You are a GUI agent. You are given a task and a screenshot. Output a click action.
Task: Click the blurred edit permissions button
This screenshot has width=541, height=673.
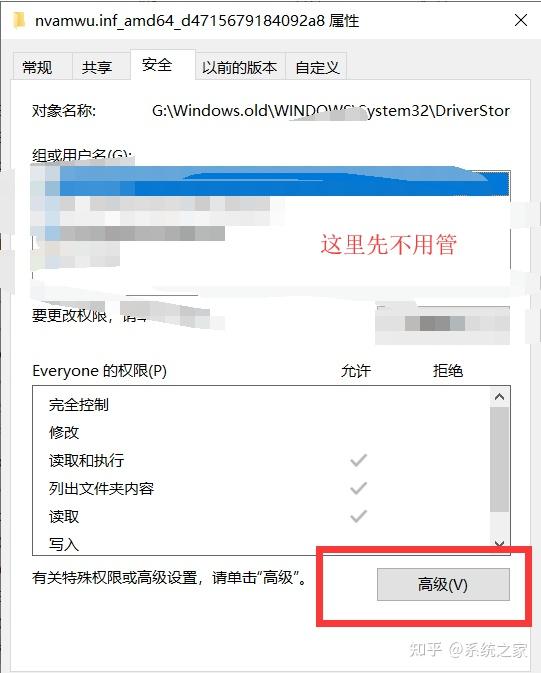pos(443,323)
